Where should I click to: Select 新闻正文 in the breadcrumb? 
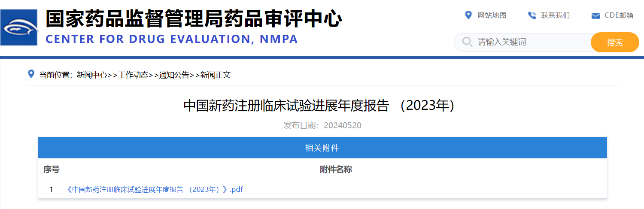216,75
